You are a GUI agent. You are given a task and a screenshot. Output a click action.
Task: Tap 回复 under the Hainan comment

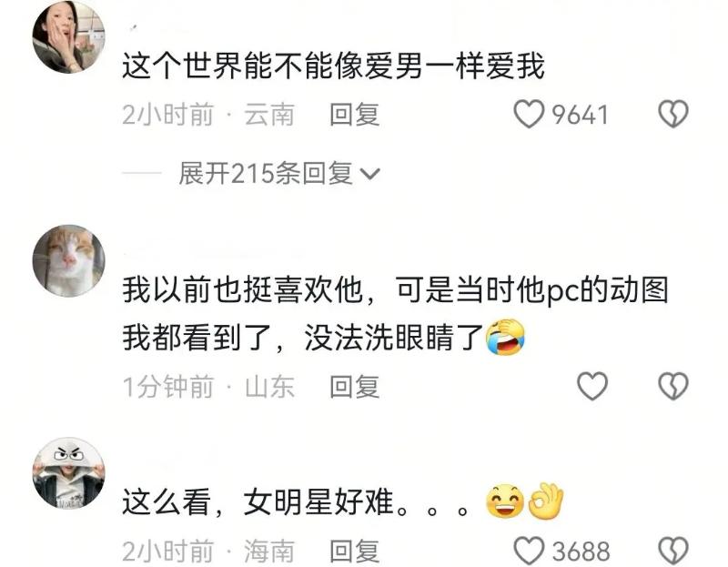[x=355, y=552]
